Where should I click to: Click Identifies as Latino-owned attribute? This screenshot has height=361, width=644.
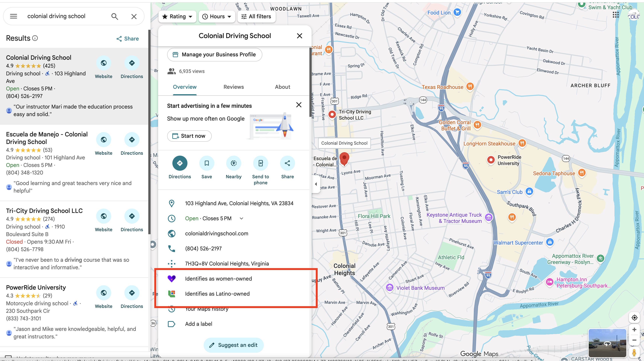[x=217, y=294]
